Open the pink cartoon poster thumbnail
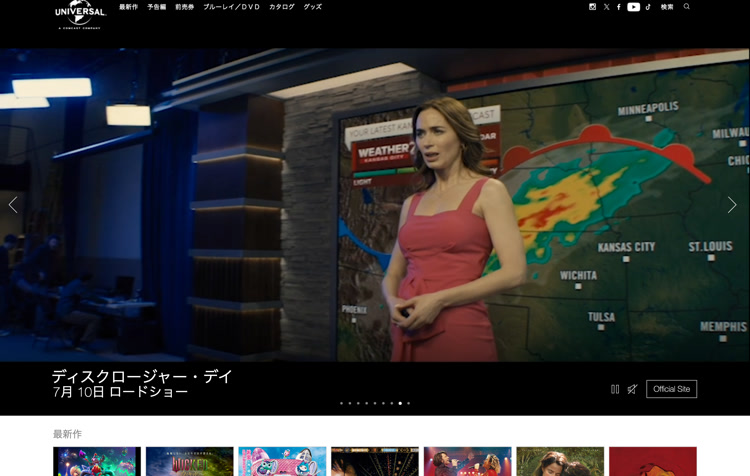 [282, 461]
